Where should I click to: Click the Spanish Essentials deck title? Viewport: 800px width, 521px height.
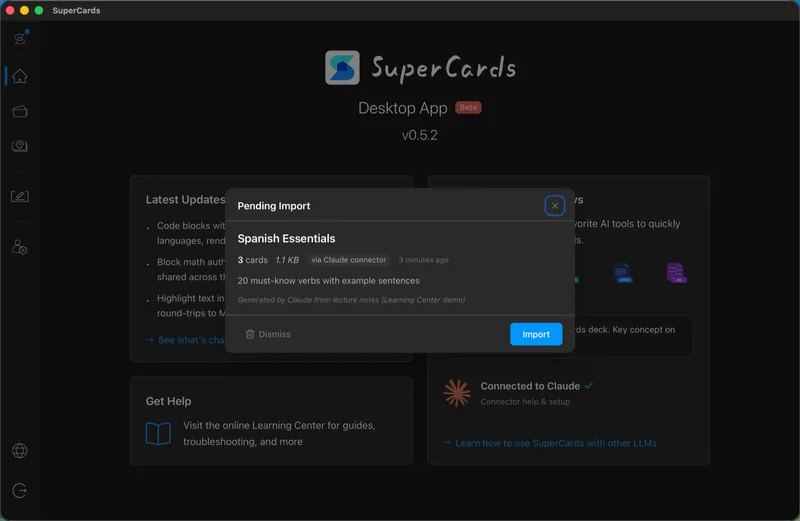[286, 238]
